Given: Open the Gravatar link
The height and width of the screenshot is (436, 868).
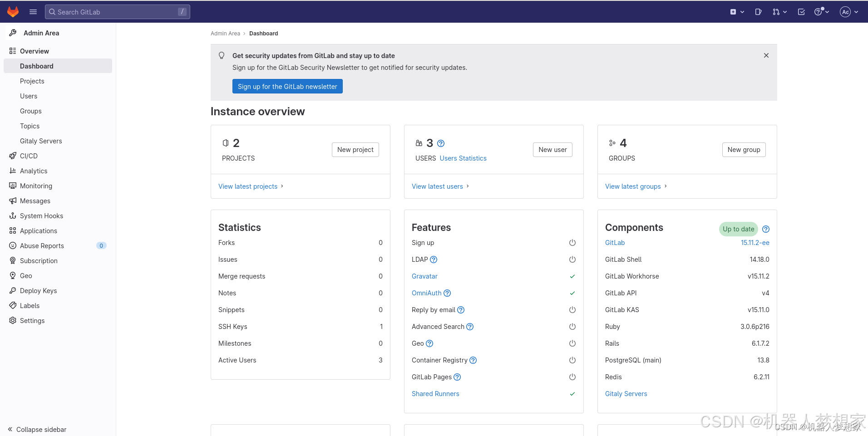Looking at the screenshot, I should point(424,276).
